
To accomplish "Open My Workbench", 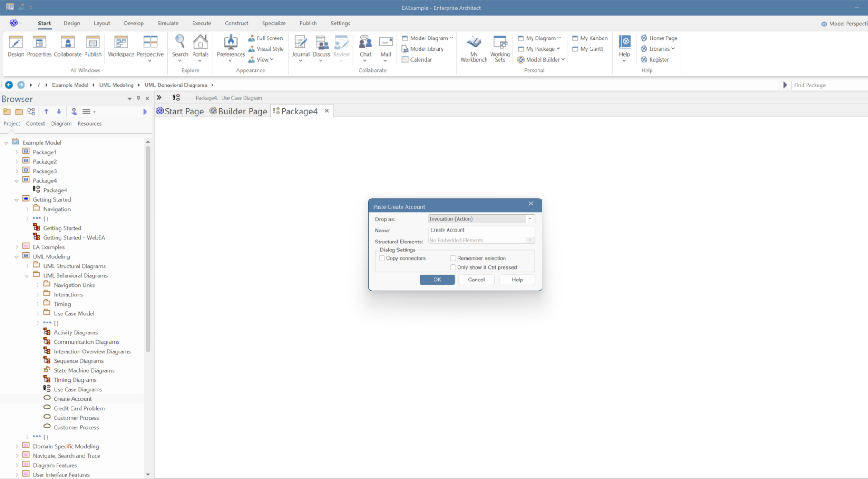I will [474, 49].
